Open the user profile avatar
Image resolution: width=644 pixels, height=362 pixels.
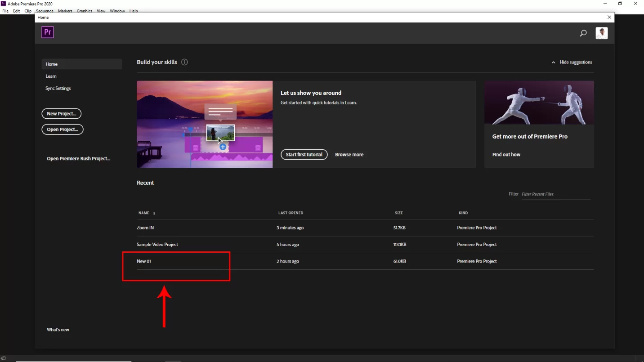click(x=602, y=33)
